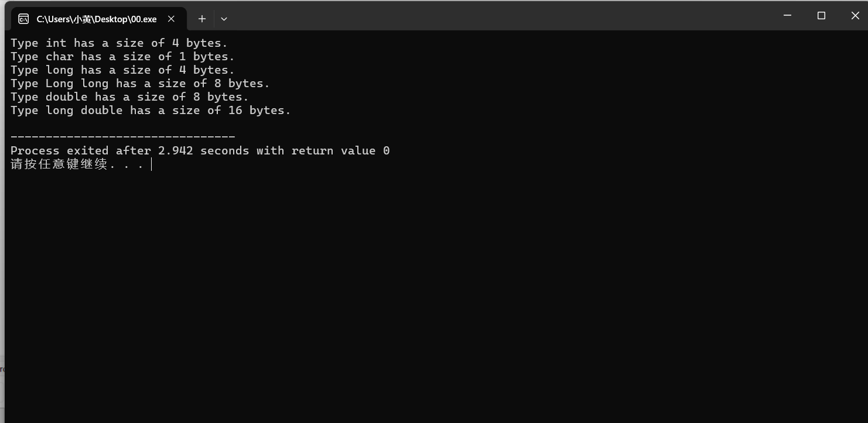The image size is (868, 423).
Task: Expand the new tab profile dropdown chevron
Action: pos(224,19)
